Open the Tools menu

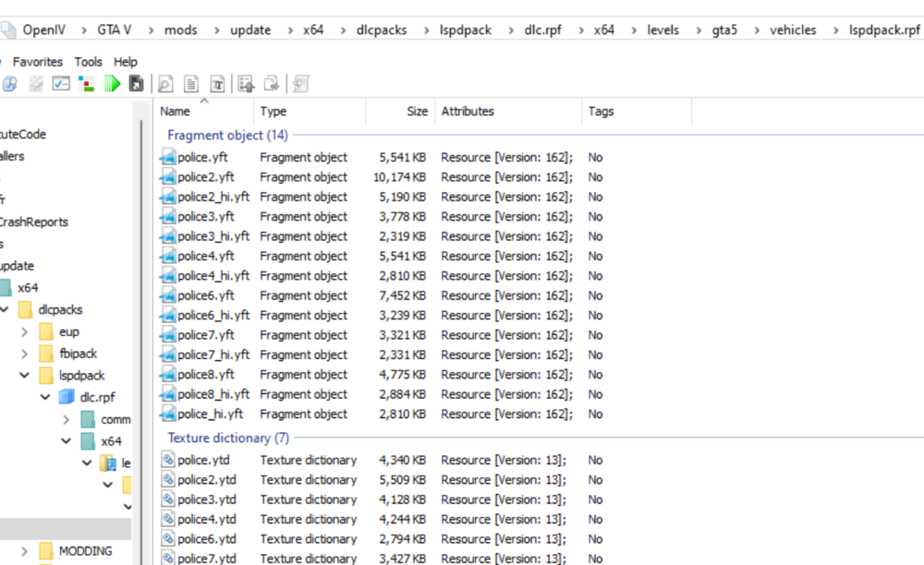point(88,62)
